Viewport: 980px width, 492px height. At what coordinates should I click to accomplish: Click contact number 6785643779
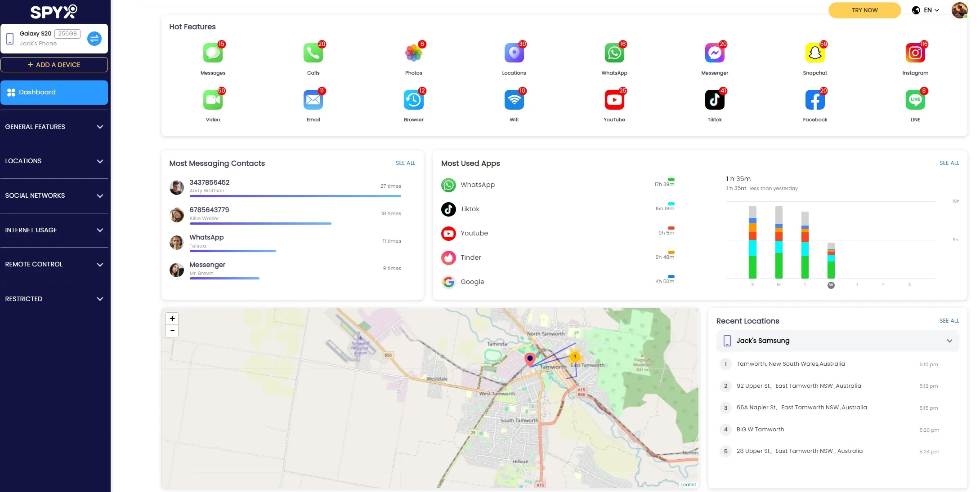pyautogui.click(x=209, y=210)
